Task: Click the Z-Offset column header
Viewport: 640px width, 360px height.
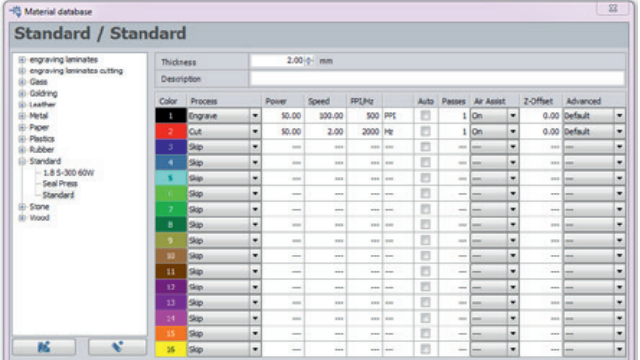Action: [538, 101]
